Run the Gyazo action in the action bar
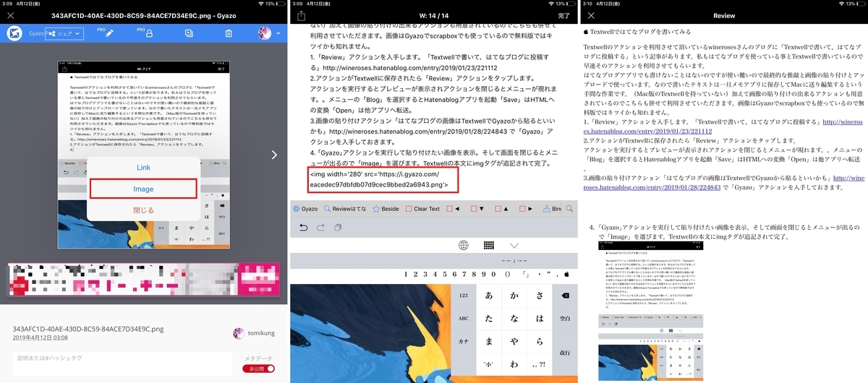The height and width of the screenshot is (383, 868). coord(305,209)
